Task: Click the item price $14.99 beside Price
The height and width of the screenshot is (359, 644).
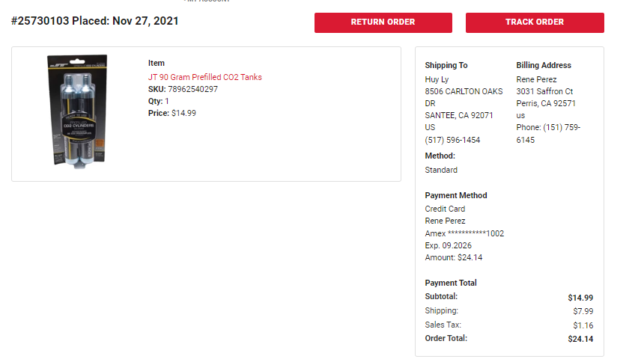Action: 183,113
